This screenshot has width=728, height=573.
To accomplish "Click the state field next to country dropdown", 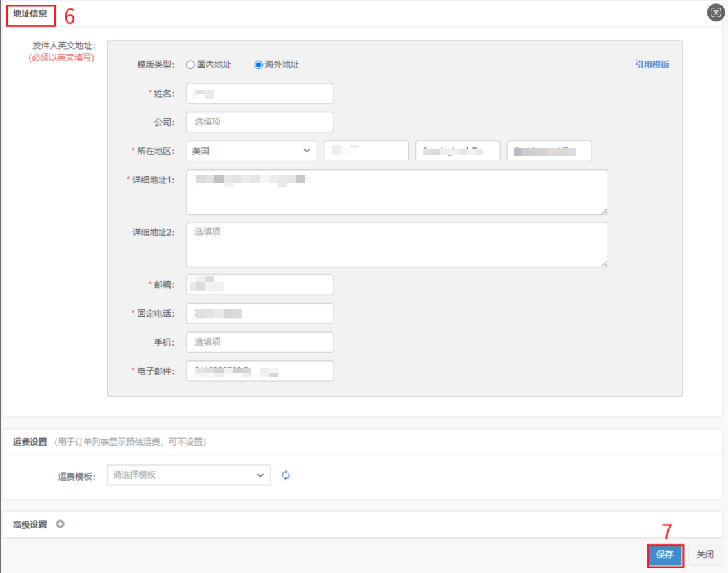I will coord(366,151).
